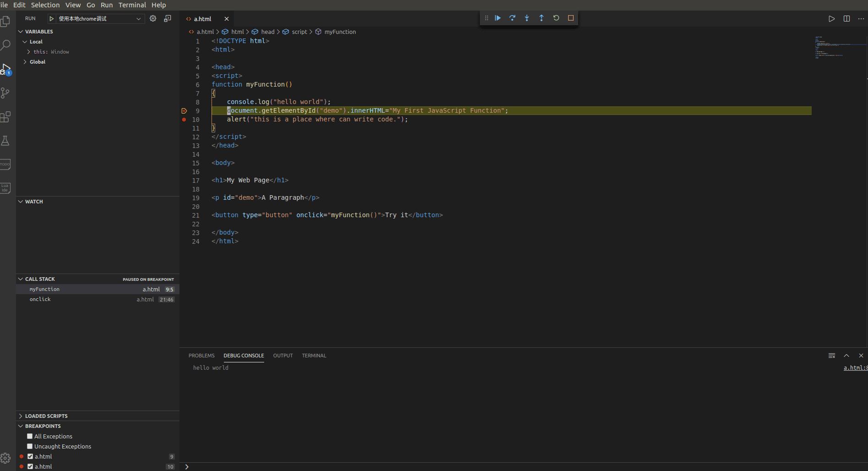Restart the debugging session

point(556,18)
